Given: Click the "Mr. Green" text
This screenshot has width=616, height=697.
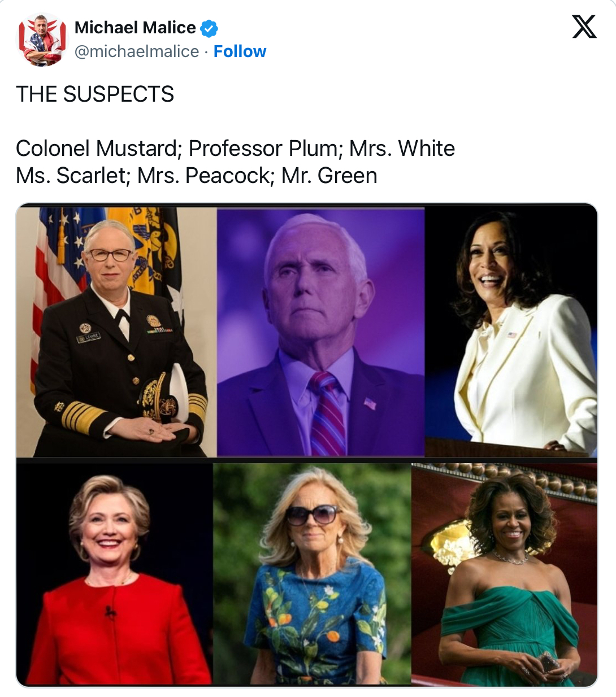Looking at the screenshot, I should click(x=329, y=176).
